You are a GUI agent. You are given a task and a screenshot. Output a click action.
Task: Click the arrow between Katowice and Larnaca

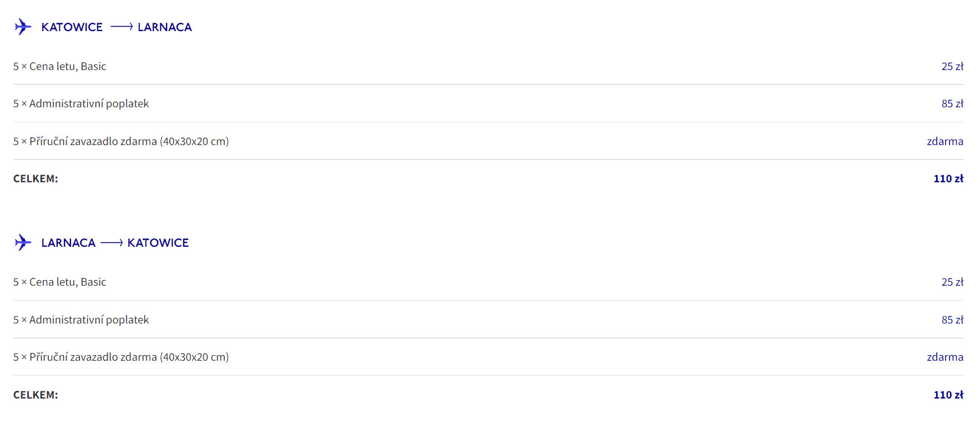pyautogui.click(x=122, y=27)
